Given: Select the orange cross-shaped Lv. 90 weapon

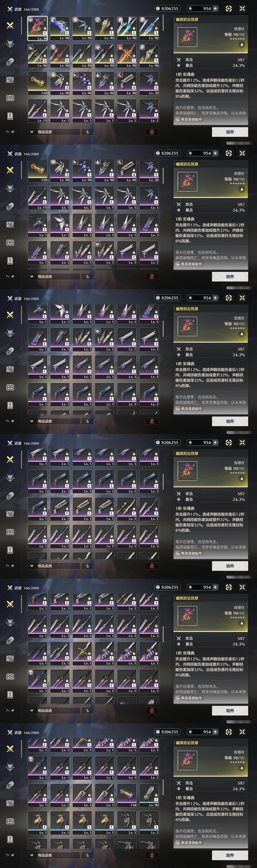Looking at the screenshot, I should (x=127, y=56).
